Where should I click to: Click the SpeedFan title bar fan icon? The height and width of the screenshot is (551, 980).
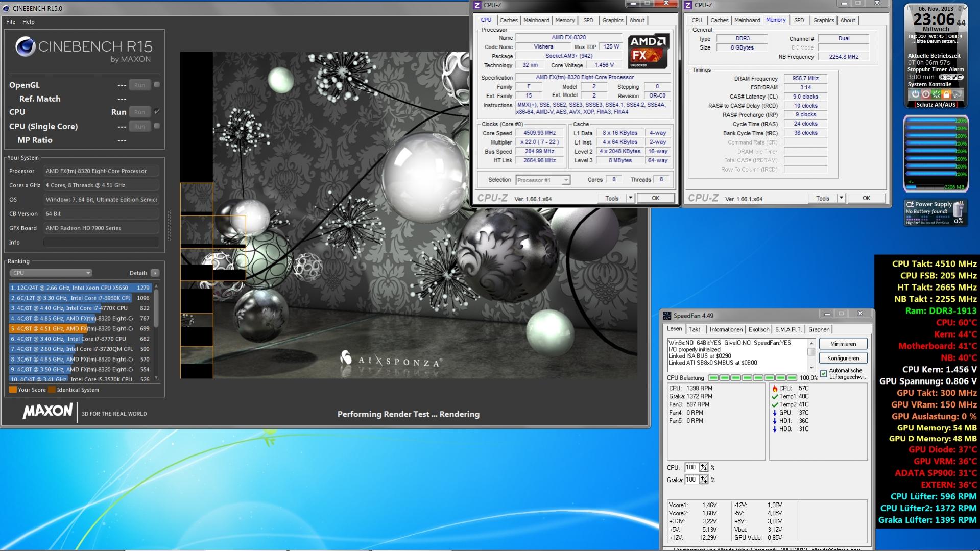coord(667,316)
